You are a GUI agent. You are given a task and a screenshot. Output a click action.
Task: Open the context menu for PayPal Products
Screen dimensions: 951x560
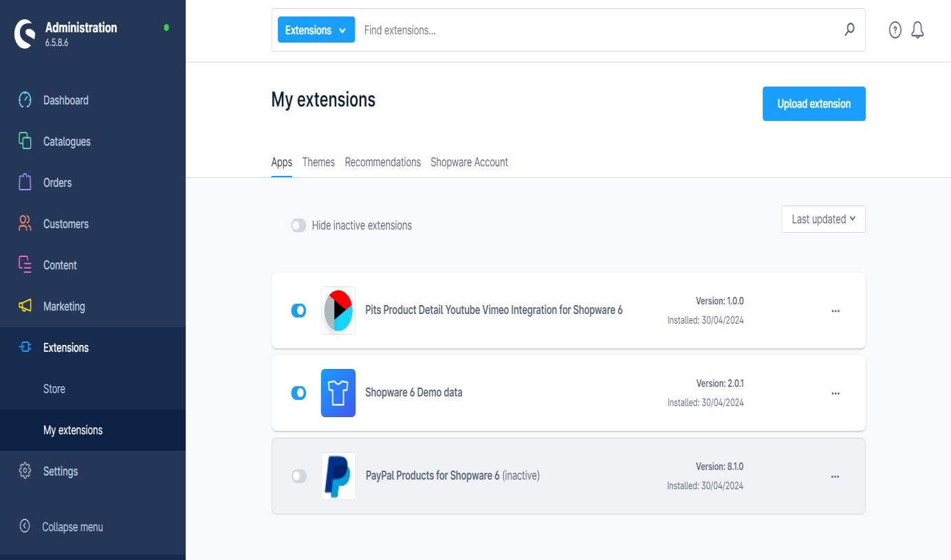(835, 476)
